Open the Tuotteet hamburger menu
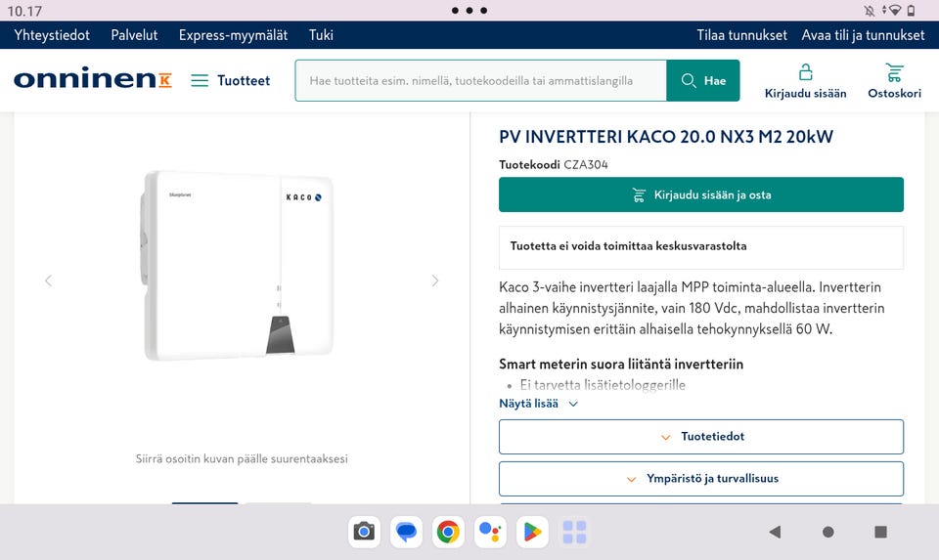The image size is (939, 560). [x=231, y=80]
